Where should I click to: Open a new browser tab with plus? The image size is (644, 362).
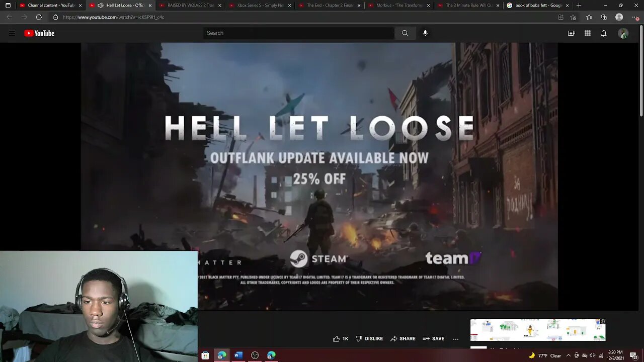(x=579, y=6)
